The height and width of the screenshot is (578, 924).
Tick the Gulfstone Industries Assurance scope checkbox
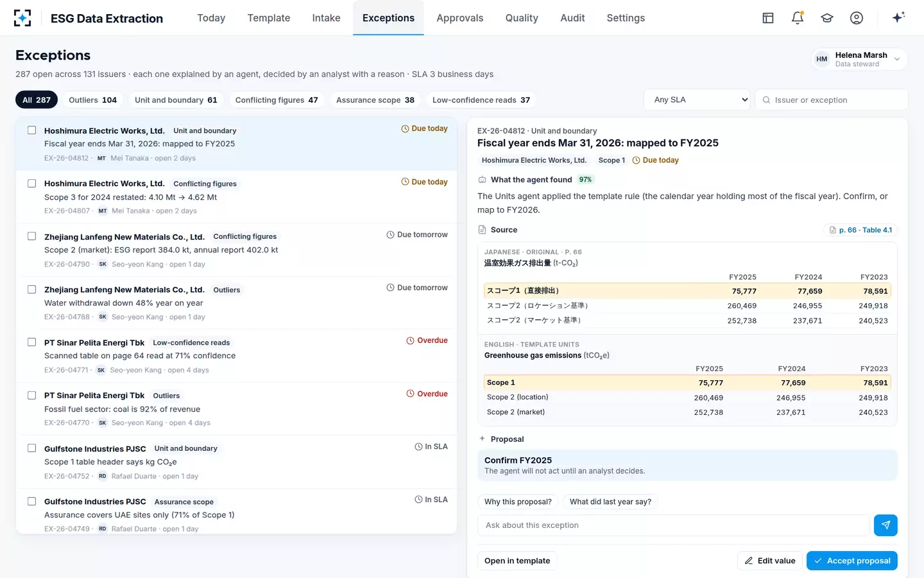click(31, 502)
